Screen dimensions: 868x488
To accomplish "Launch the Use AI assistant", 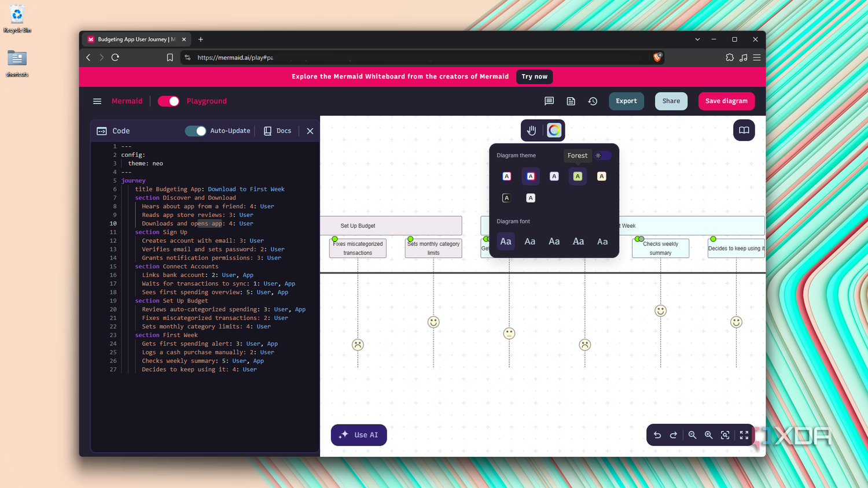I will pos(359,435).
